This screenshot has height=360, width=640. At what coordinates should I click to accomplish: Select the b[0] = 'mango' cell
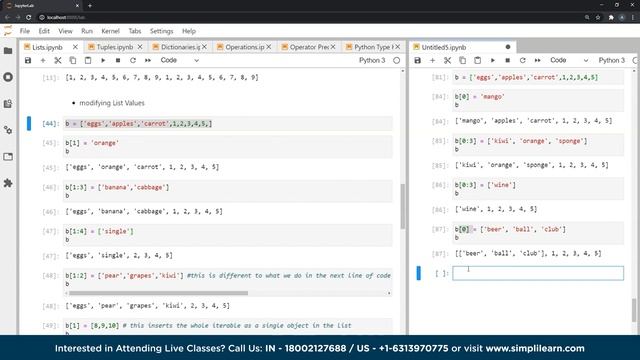pyautogui.click(x=538, y=100)
